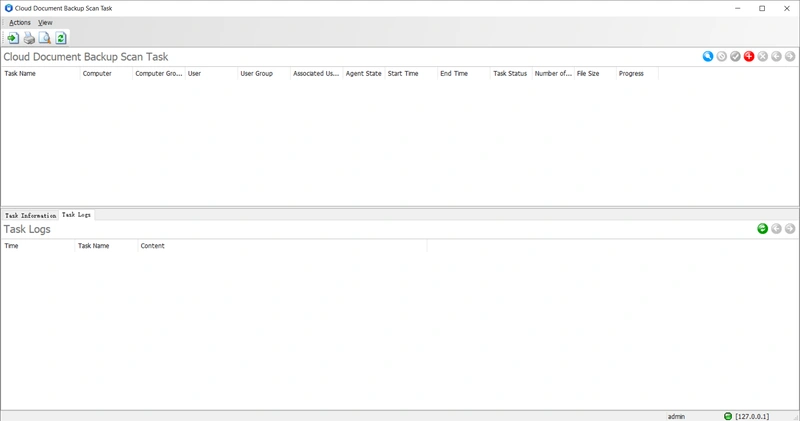Click the Computer Gro... column header

pyautogui.click(x=159, y=73)
